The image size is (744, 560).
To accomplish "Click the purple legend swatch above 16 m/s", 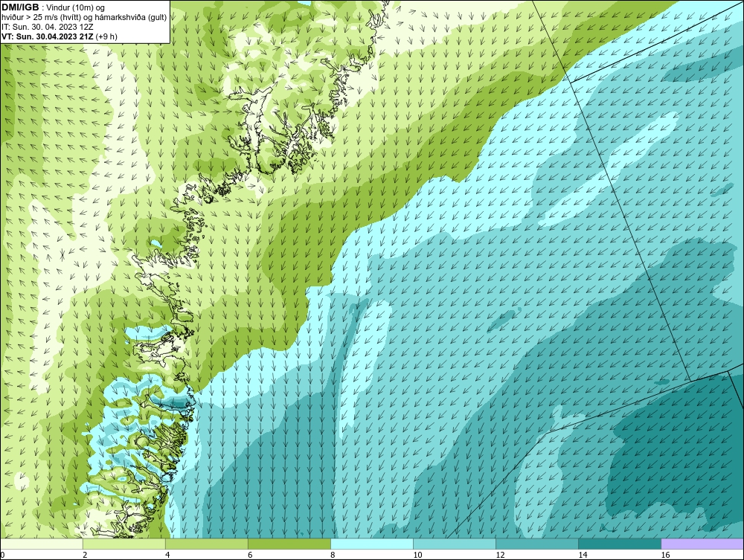I will (702, 544).
